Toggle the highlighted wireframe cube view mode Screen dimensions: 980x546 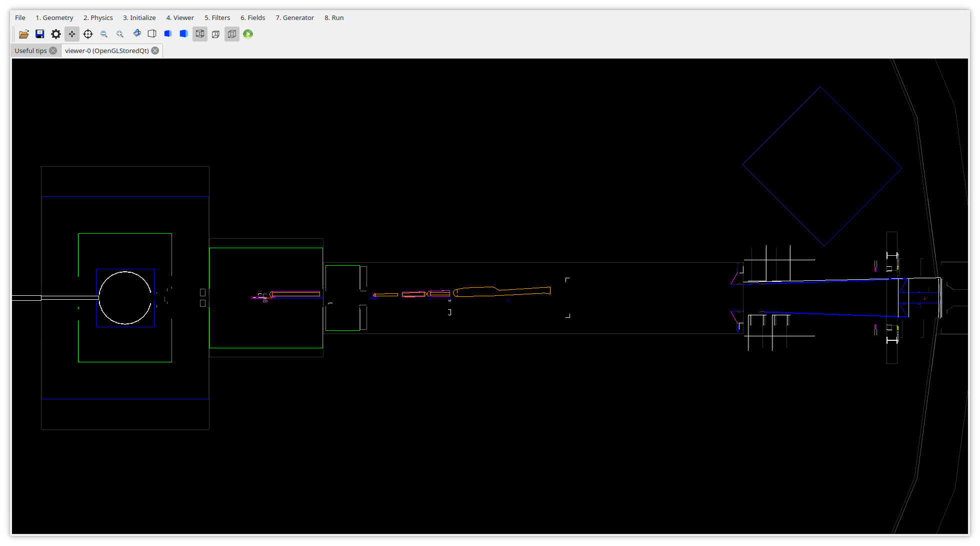200,34
